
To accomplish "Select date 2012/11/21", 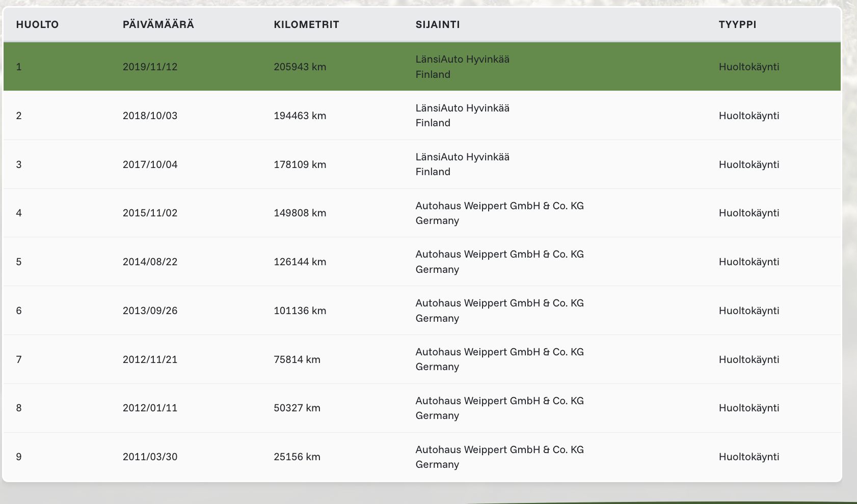I will pyautogui.click(x=150, y=359).
